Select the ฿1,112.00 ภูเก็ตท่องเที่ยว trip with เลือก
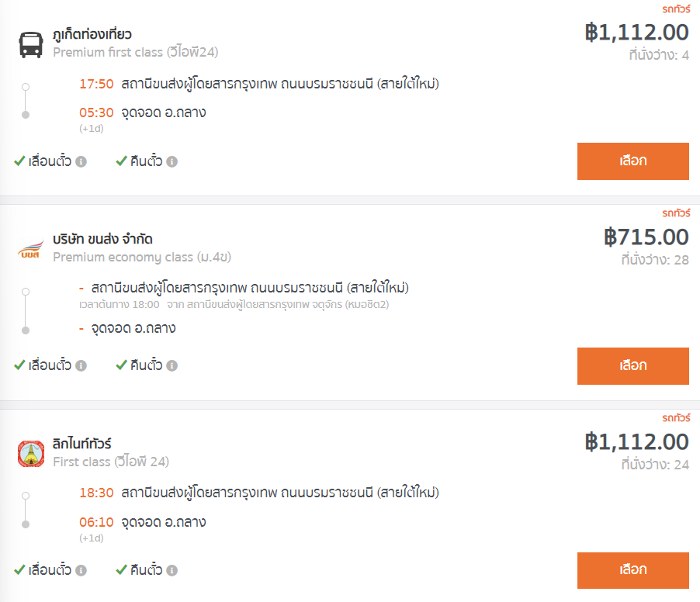Image resolution: width=700 pixels, height=602 pixels. point(633,161)
